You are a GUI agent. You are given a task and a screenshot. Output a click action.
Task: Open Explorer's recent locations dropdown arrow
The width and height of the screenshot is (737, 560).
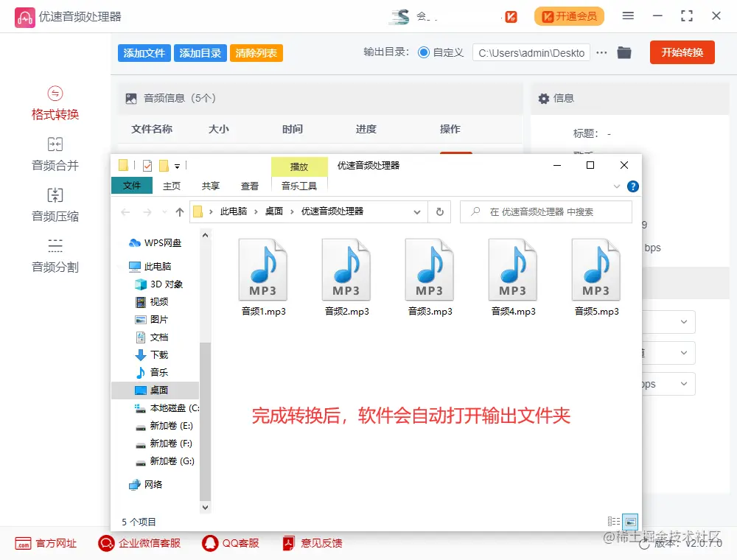click(164, 212)
